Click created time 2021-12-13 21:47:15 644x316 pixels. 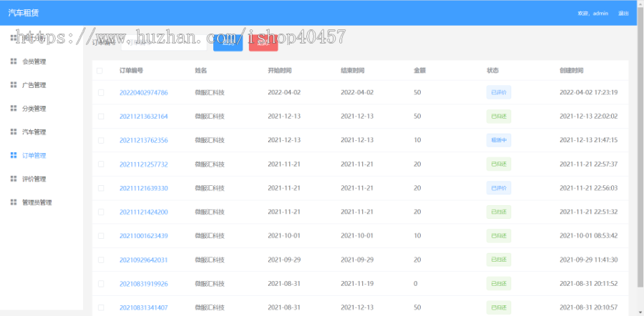pos(589,140)
